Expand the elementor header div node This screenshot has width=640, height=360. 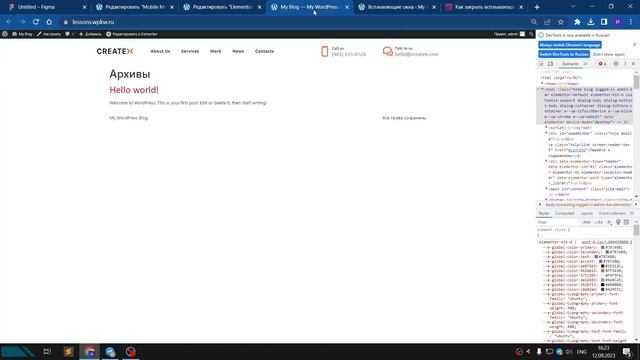546,161
